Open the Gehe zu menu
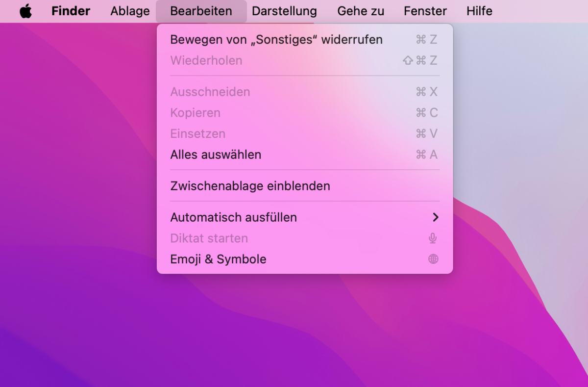The image size is (588, 387). (x=361, y=11)
